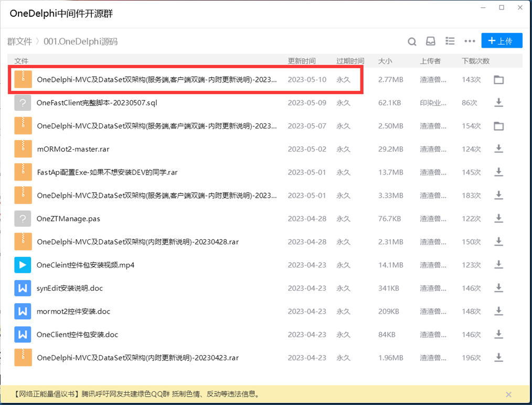Go back to 群文件 breadcrumb
This screenshot has height=405, width=532.
coord(20,41)
